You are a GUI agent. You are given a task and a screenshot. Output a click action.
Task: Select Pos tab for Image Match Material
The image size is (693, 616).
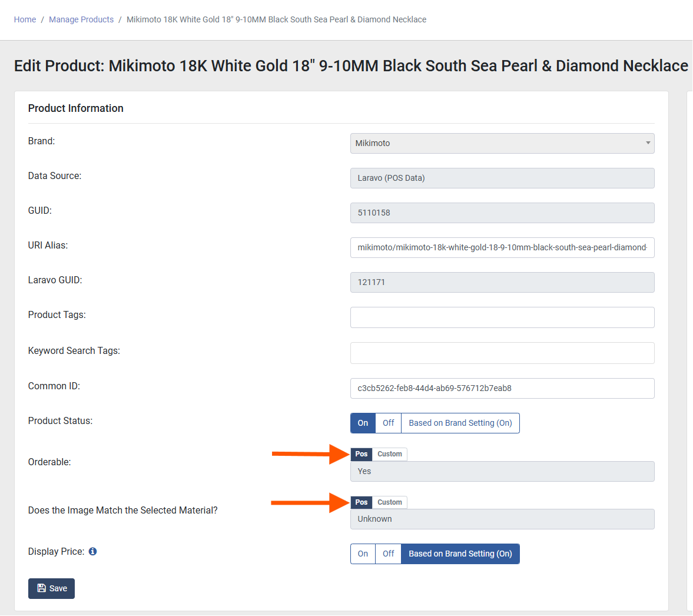(x=362, y=502)
